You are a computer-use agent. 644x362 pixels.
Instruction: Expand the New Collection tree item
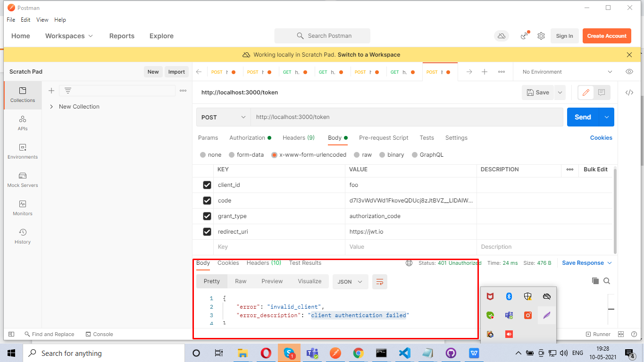tap(51, 107)
